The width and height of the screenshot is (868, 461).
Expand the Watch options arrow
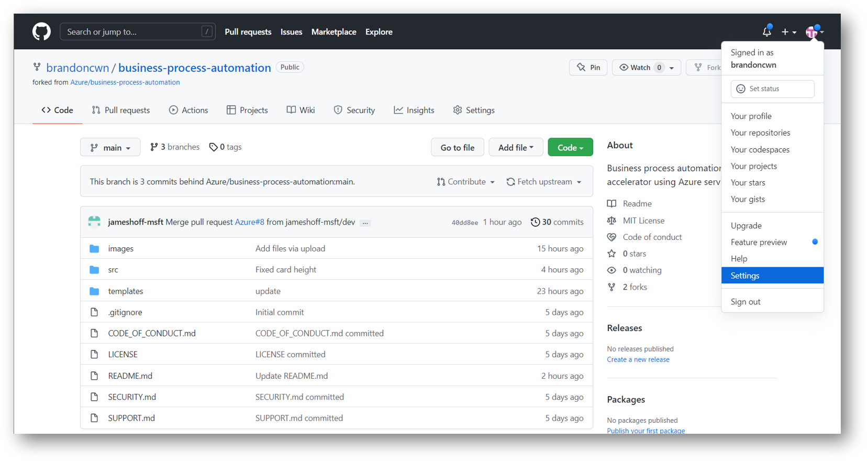[x=672, y=68]
